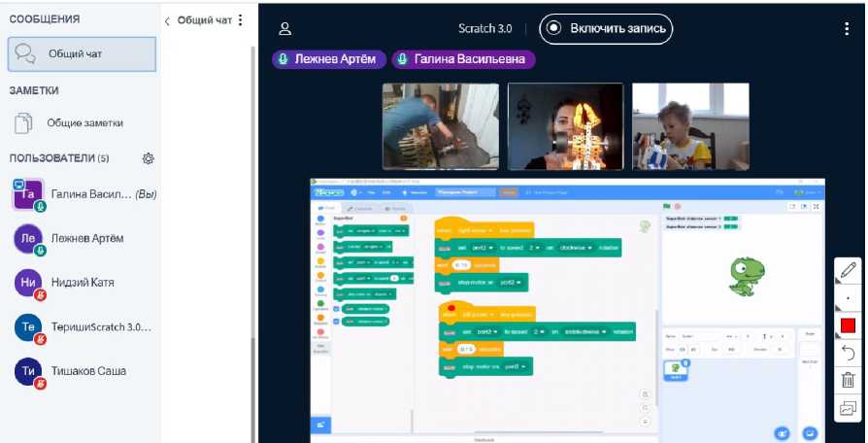Viewport: 868px width, 443px height.
Task: Enter Scratch fullscreen stage mode
Action: click(817, 207)
